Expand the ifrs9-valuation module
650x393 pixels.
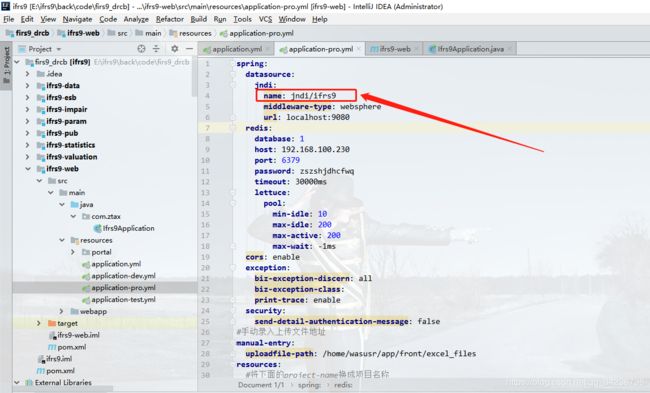click(x=27, y=157)
